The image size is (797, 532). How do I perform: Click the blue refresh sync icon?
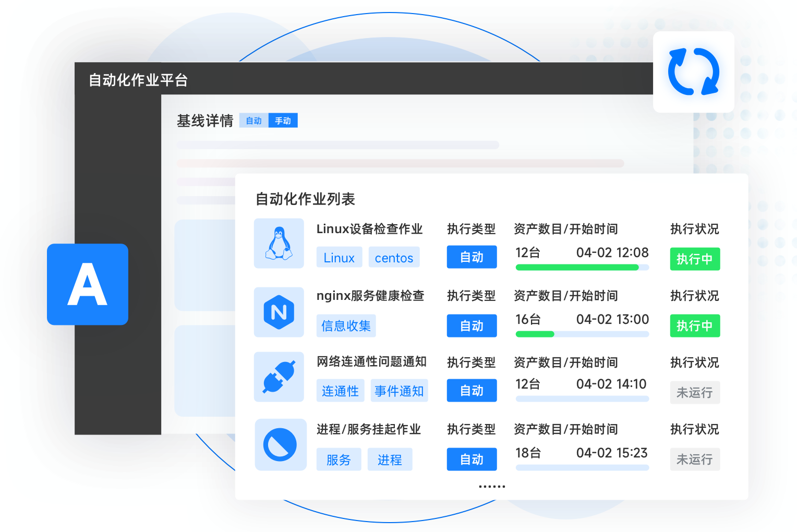(693, 72)
